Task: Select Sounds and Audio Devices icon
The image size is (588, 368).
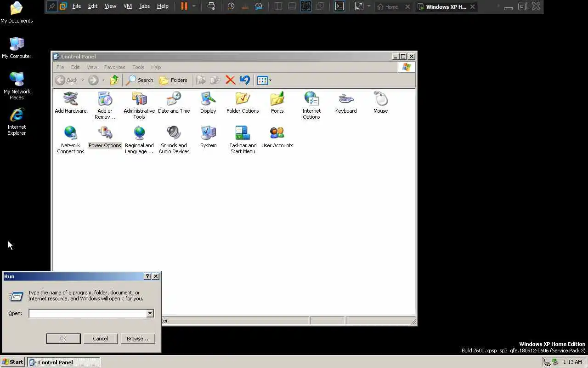Action: [x=174, y=140]
